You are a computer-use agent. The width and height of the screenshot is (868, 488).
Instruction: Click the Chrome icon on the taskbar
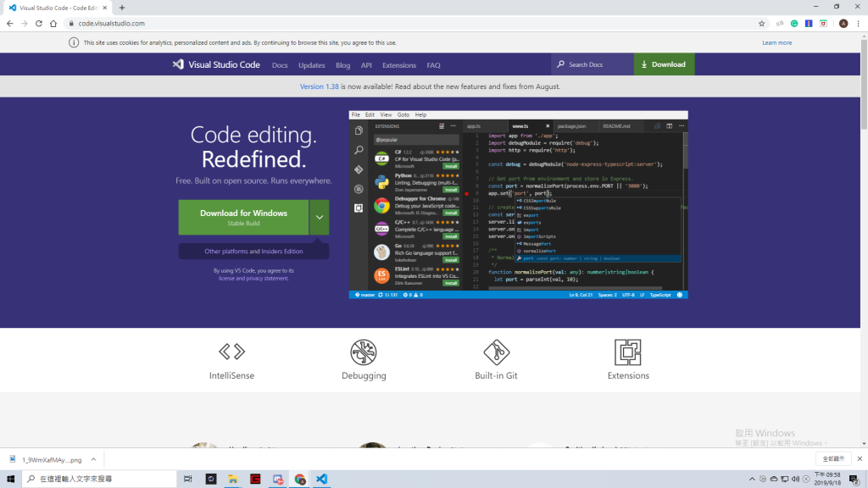pyautogui.click(x=299, y=479)
